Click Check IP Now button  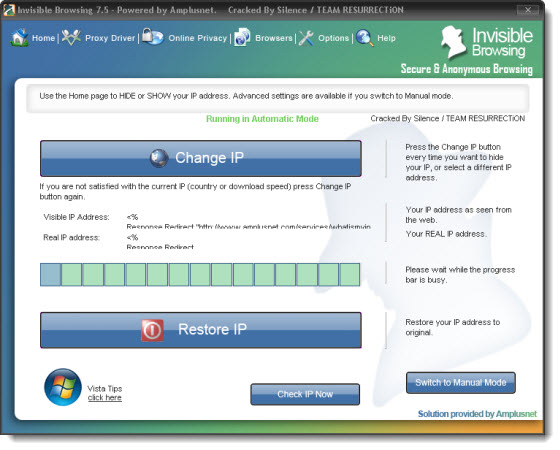point(305,394)
